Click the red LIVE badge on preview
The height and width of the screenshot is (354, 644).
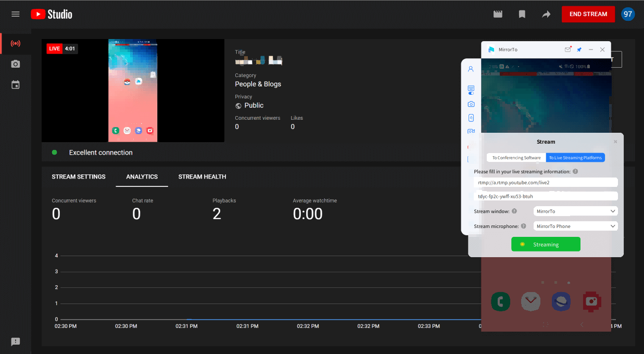pos(54,48)
